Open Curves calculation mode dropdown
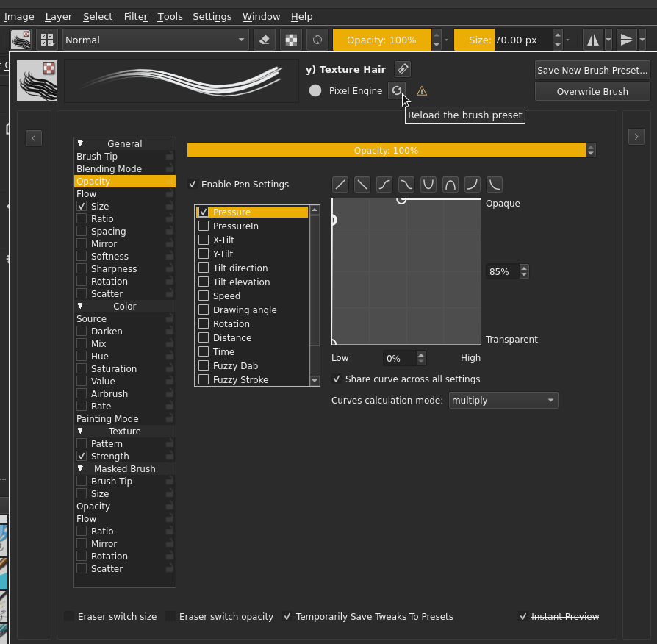The width and height of the screenshot is (657, 644). pyautogui.click(x=503, y=401)
